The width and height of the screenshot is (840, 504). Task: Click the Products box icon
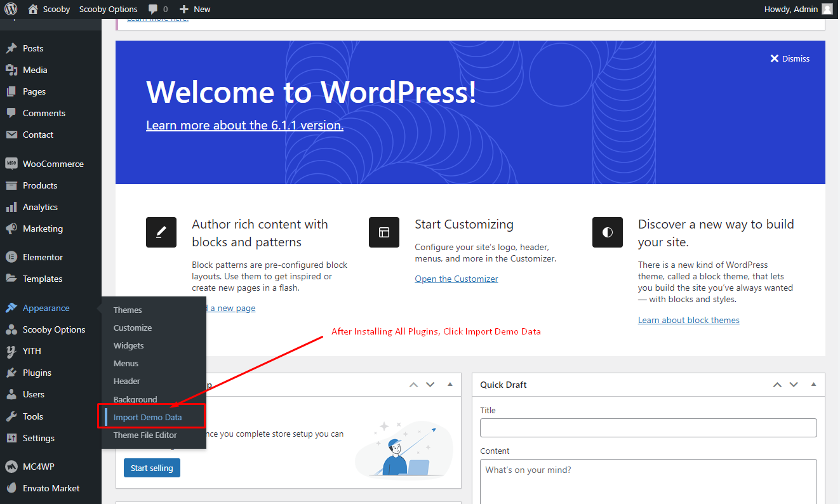pos(11,185)
